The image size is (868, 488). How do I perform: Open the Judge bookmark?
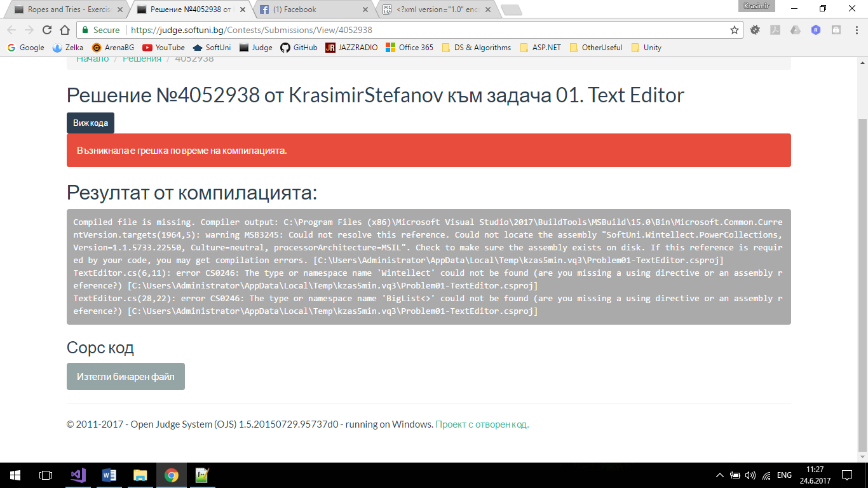tap(255, 48)
